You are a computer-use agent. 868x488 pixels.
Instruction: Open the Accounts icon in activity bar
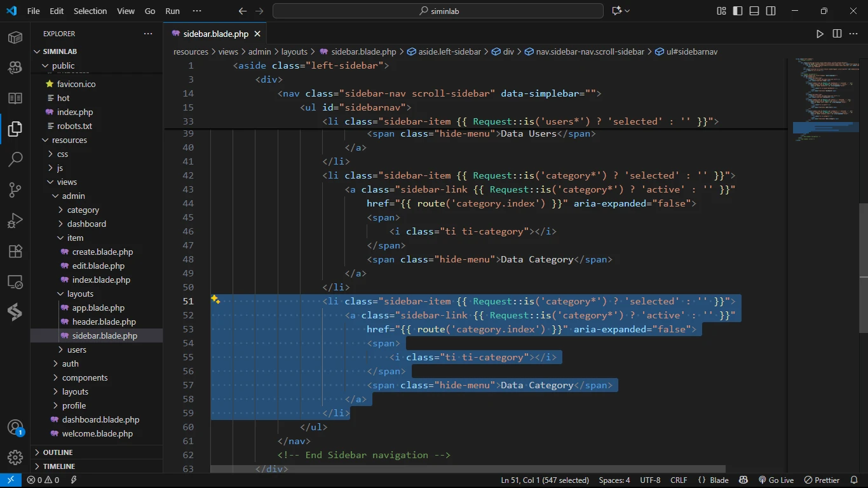[15, 427]
